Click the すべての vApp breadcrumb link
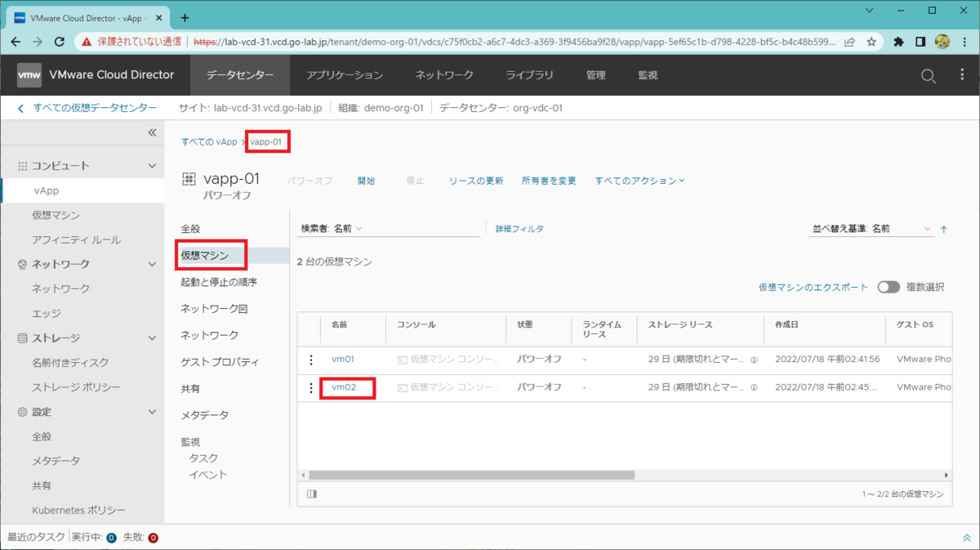The image size is (980, 550). 209,141
